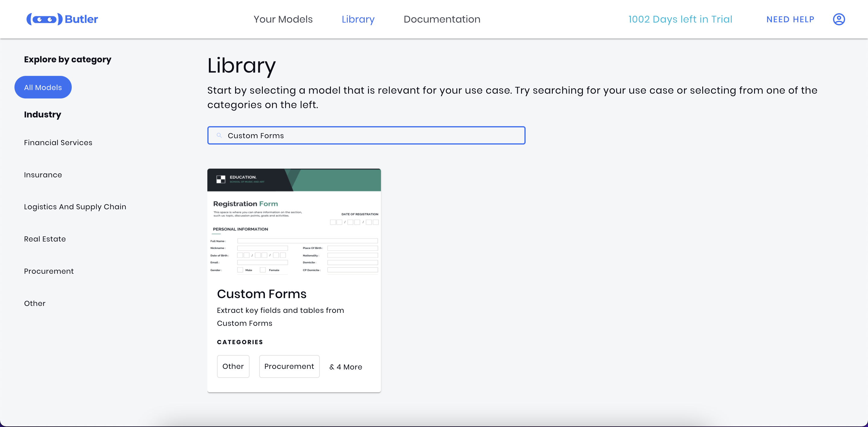Filter by Financial Services industry
This screenshot has width=868, height=427.
click(x=58, y=142)
